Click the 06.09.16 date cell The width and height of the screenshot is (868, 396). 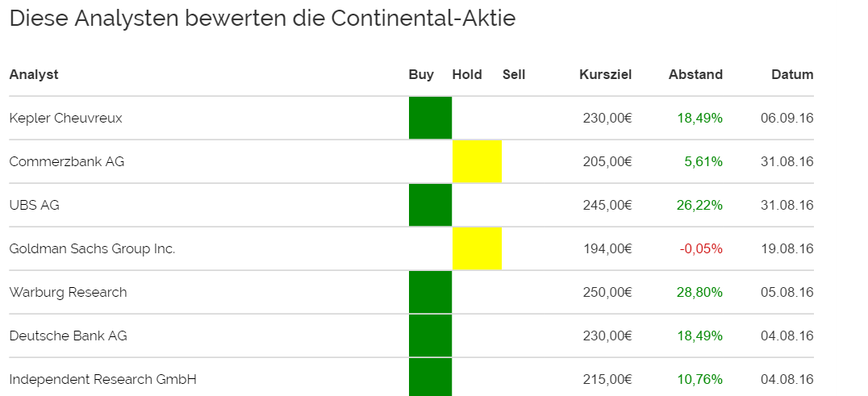(787, 118)
